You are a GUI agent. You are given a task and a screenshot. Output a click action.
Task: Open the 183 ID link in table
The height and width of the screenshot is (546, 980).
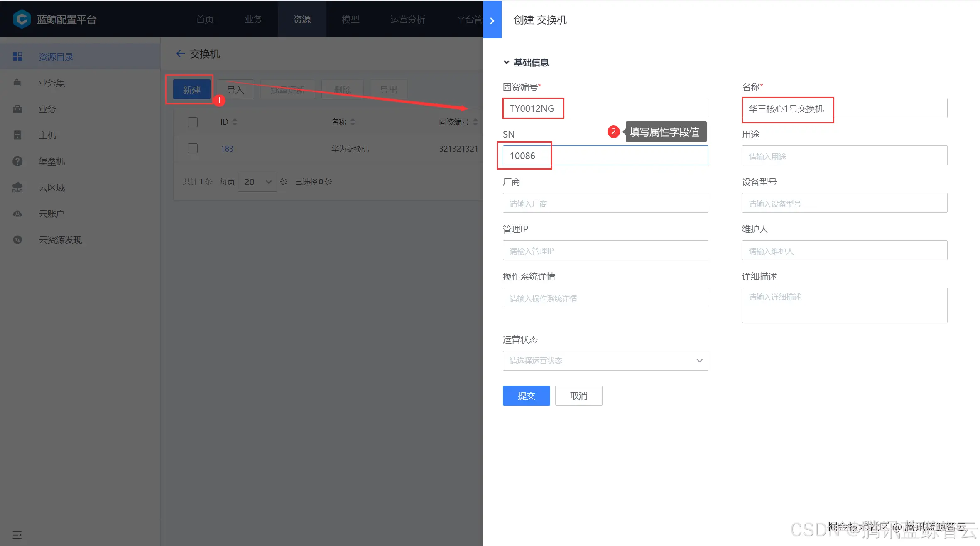pos(227,149)
